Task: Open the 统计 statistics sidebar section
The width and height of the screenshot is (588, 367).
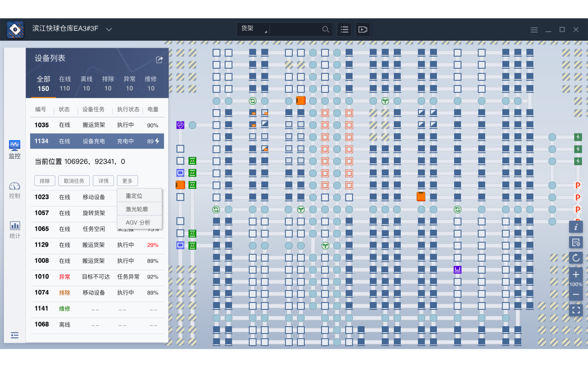Action: (x=14, y=230)
